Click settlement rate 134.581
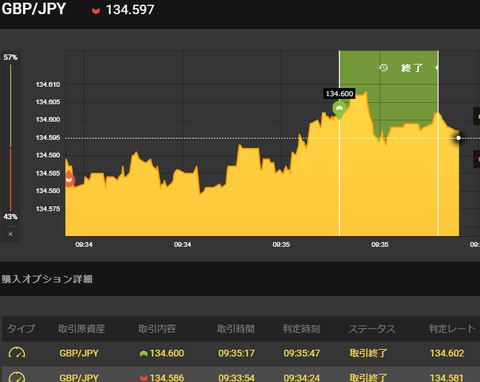Screen dimensions: 480x382 [447, 378]
